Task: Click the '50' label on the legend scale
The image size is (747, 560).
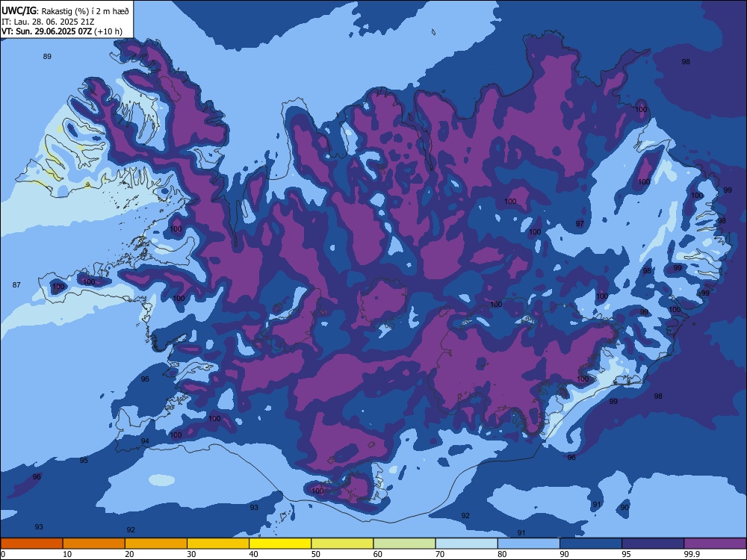Action: (316, 554)
